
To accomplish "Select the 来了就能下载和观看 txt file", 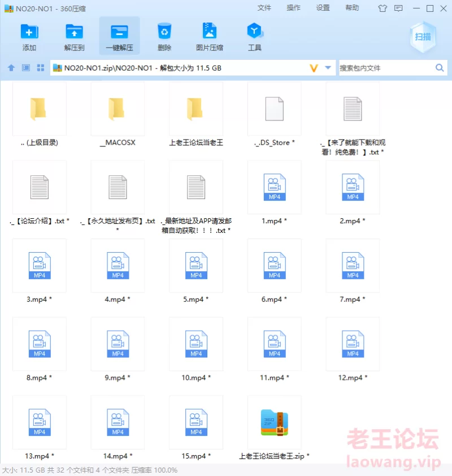I will (353, 119).
